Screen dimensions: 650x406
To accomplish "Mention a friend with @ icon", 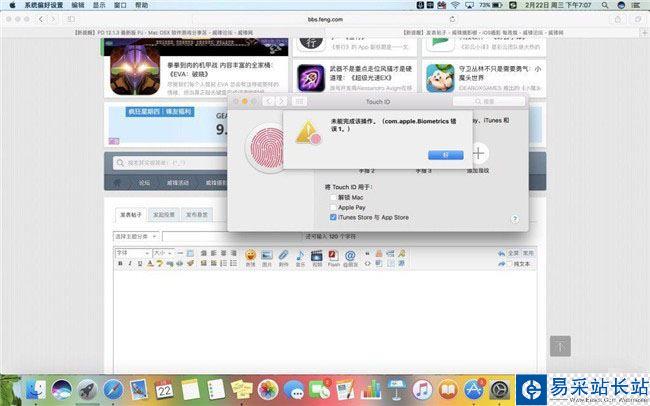I will tap(350, 258).
